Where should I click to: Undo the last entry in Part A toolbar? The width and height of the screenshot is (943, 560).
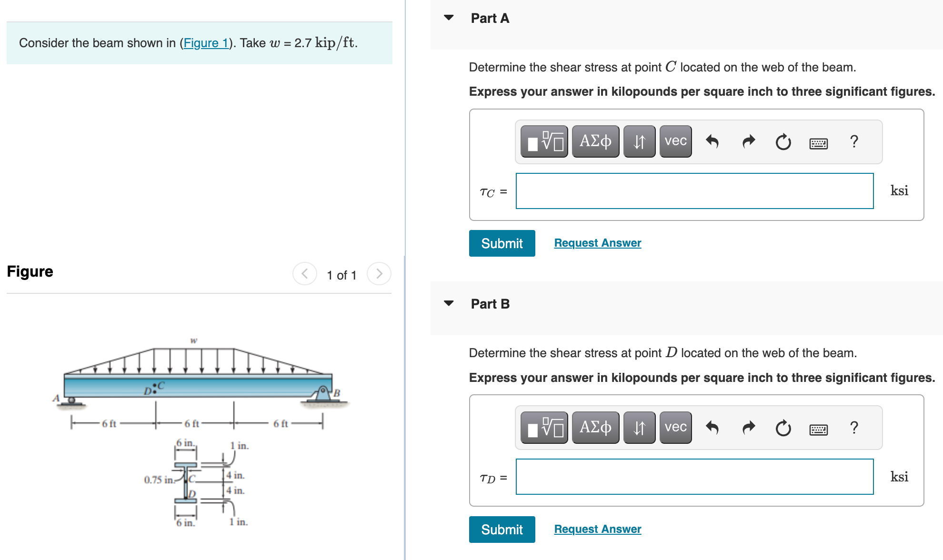712,141
